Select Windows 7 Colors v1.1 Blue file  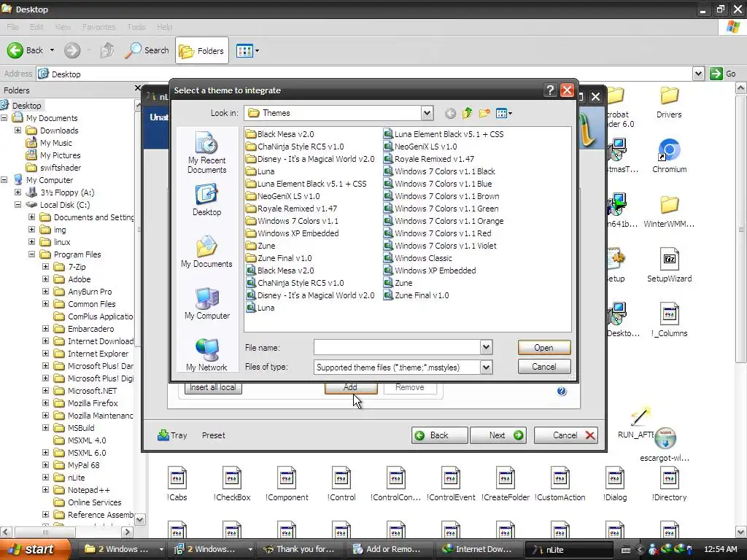[x=438, y=184]
